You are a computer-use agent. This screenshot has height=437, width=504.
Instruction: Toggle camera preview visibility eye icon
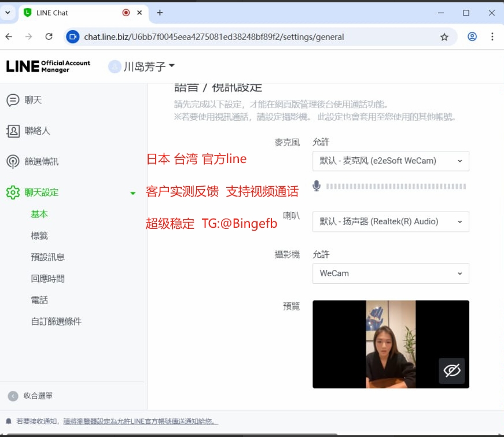[x=452, y=371]
